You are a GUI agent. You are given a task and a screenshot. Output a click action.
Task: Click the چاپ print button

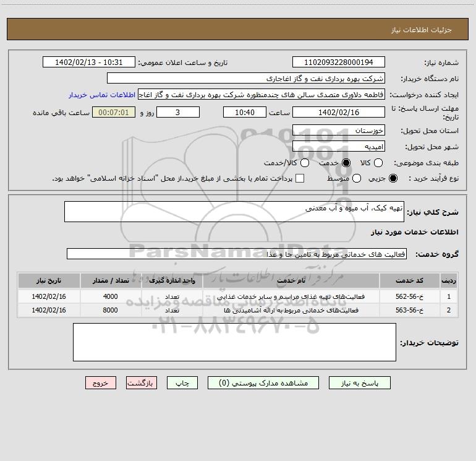182,383
